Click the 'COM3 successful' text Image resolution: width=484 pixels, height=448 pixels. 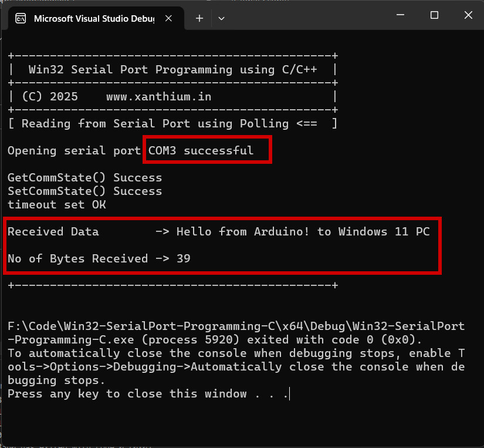coord(201,150)
